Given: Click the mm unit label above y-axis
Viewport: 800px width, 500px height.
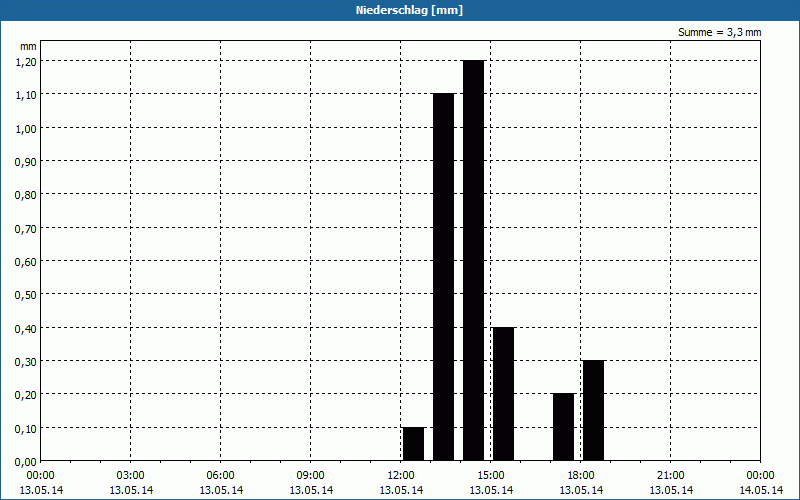Looking at the screenshot, I should click(x=28, y=46).
